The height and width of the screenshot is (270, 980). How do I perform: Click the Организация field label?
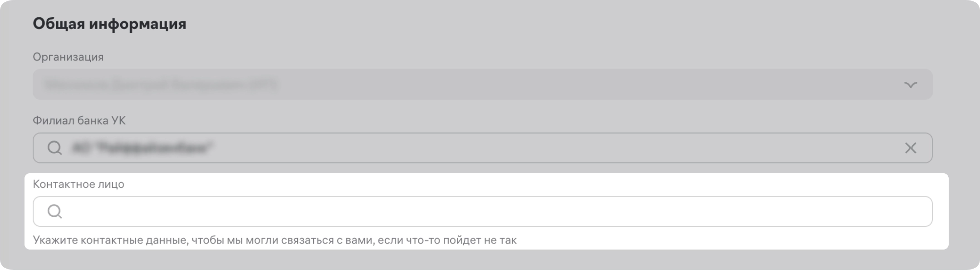[x=68, y=57]
